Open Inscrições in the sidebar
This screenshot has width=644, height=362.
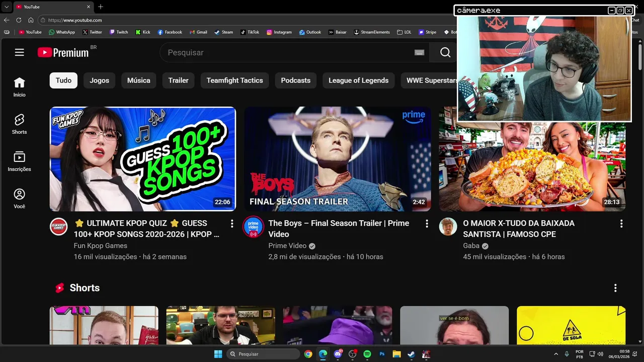tap(19, 161)
